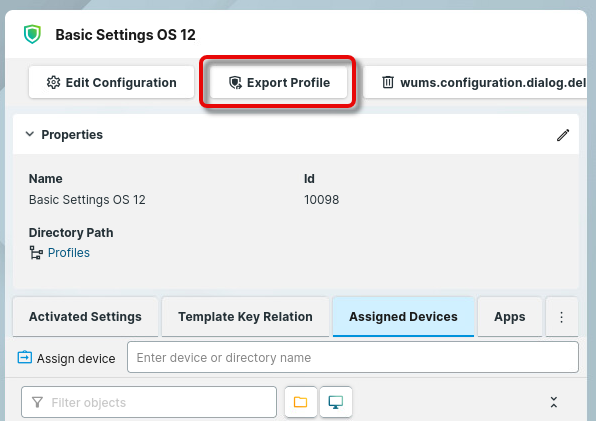This screenshot has width=596, height=421.
Task: Click the green shield profile icon
Action: coord(32,34)
